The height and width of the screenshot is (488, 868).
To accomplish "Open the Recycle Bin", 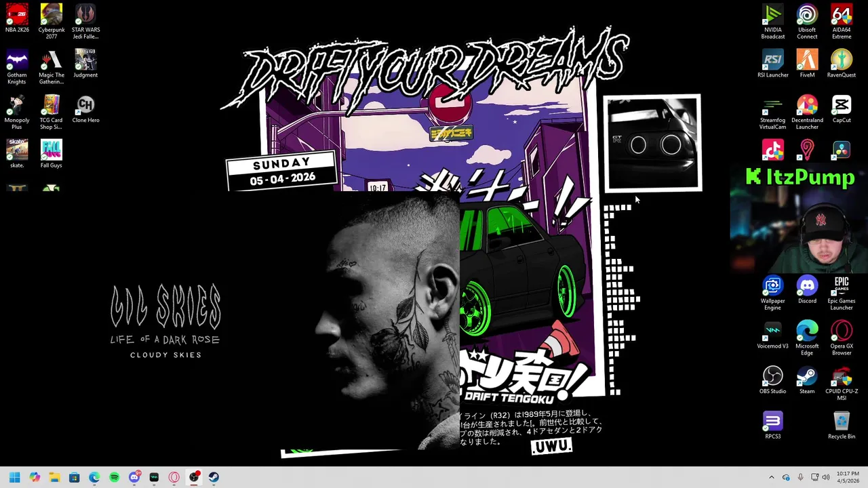I will (x=842, y=425).
